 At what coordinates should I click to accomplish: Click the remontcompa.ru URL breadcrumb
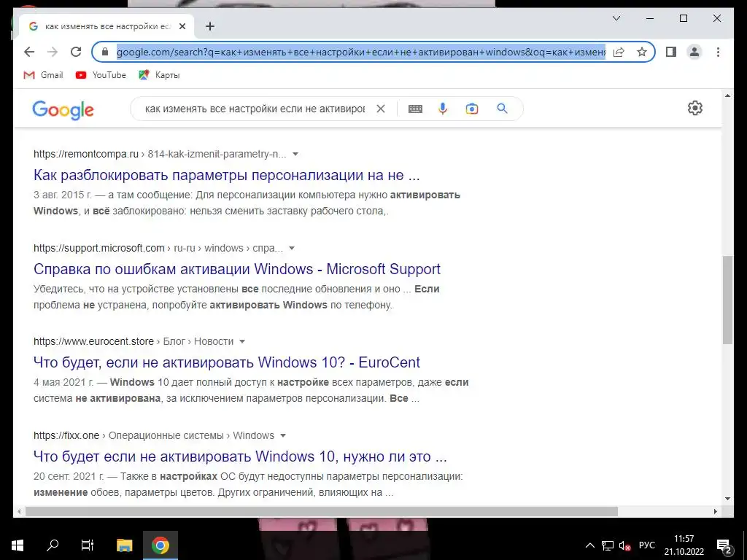(160, 154)
